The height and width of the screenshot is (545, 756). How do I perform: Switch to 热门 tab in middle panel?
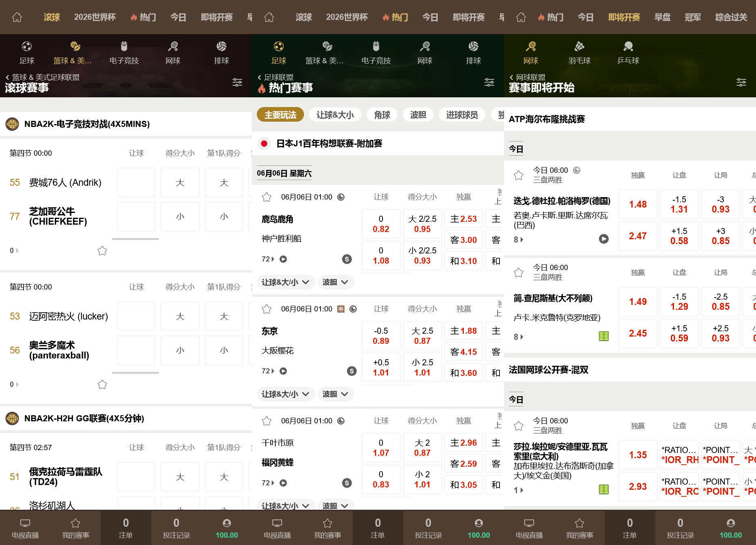point(395,17)
